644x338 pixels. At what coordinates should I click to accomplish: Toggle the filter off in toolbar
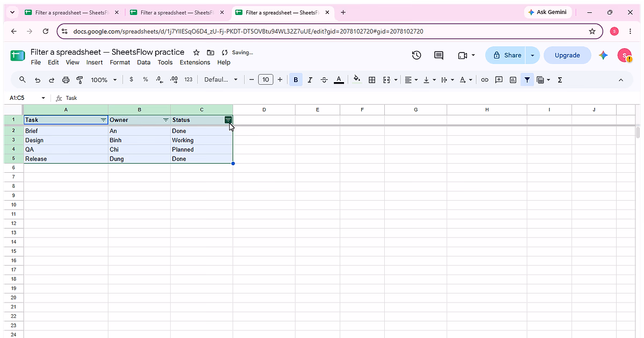pos(527,79)
